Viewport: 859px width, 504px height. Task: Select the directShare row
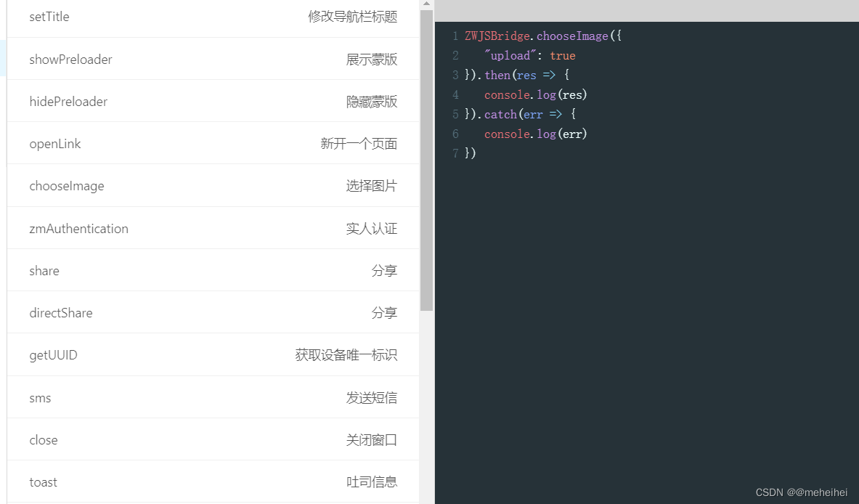pyautogui.click(x=213, y=313)
